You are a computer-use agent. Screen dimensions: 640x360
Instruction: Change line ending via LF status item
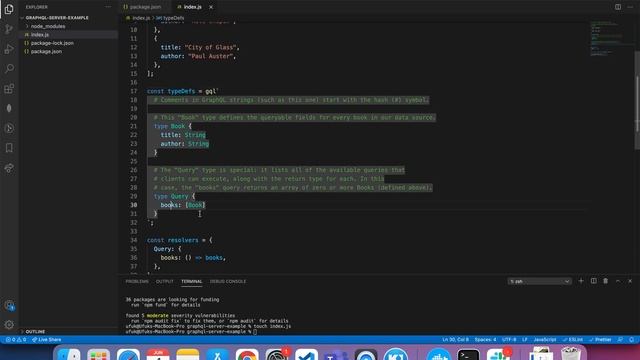tap(525, 340)
